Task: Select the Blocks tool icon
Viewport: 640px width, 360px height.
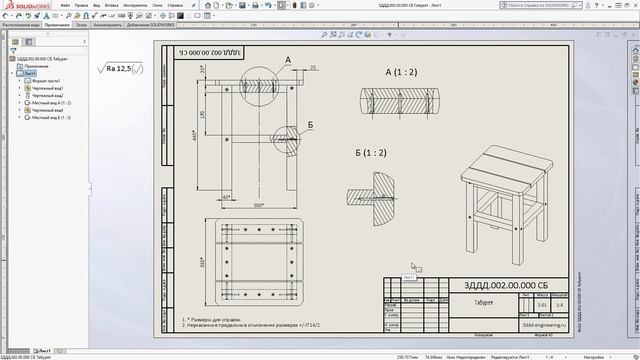Action: point(149,16)
